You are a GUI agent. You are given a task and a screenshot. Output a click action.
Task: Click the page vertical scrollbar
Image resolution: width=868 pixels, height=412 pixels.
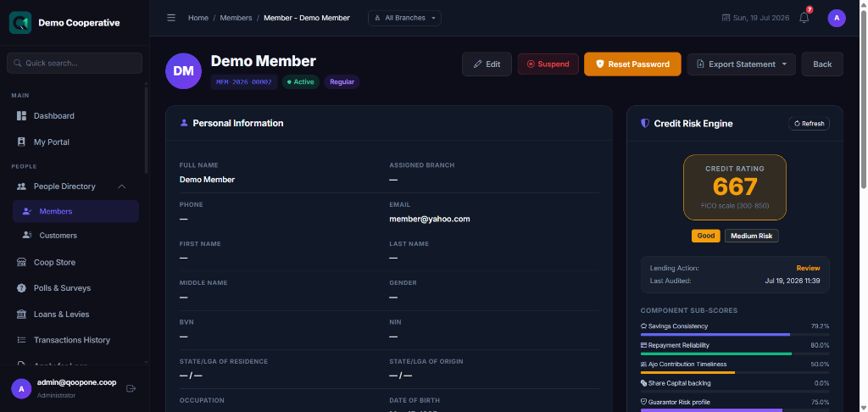863,100
